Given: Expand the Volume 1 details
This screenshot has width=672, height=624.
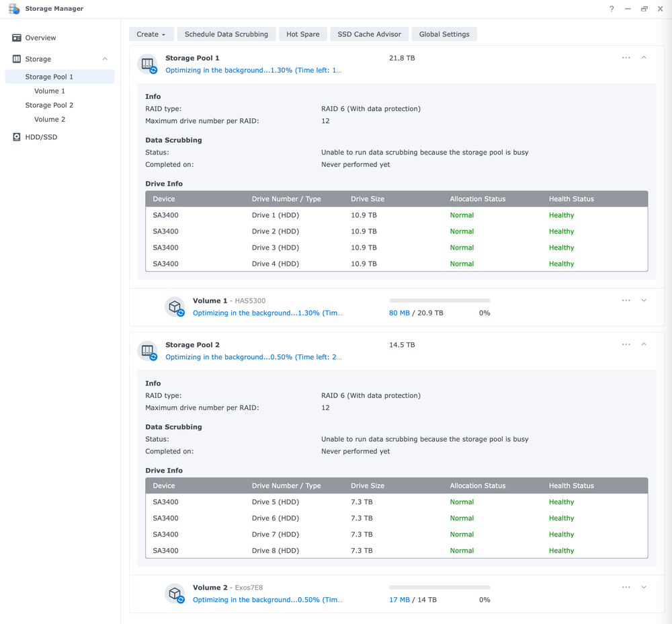Looking at the screenshot, I should coord(644,300).
